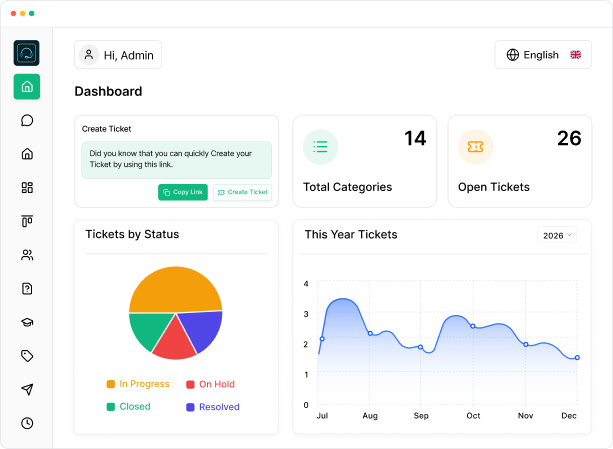The image size is (613, 449).
Task: Click the This Year Tickets title
Action: pos(351,234)
